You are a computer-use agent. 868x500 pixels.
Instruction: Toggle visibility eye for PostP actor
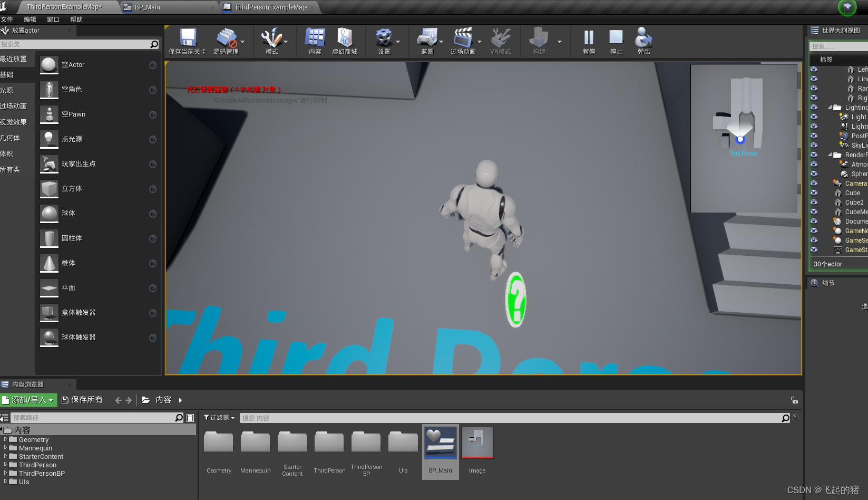(814, 136)
